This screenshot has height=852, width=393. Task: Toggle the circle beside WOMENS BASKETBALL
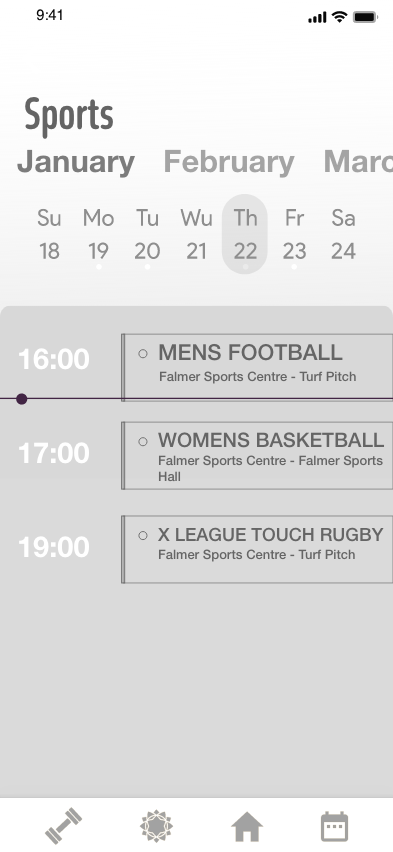click(x=143, y=441)
